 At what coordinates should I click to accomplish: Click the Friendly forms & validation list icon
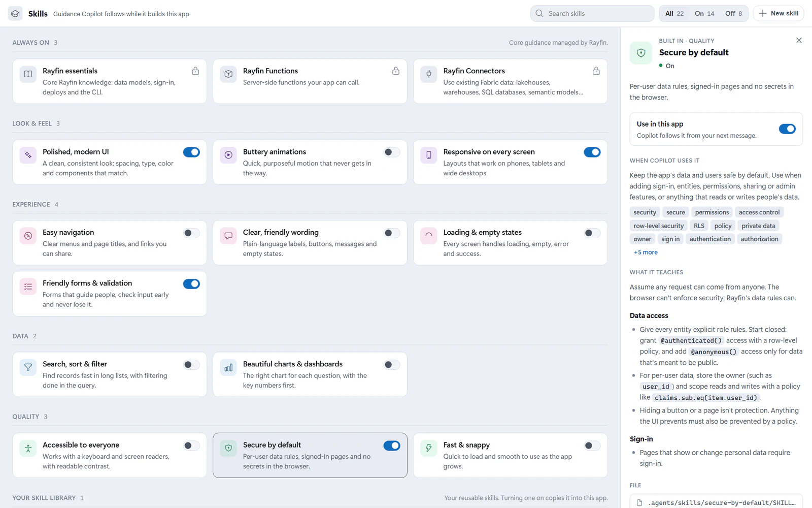28,287
